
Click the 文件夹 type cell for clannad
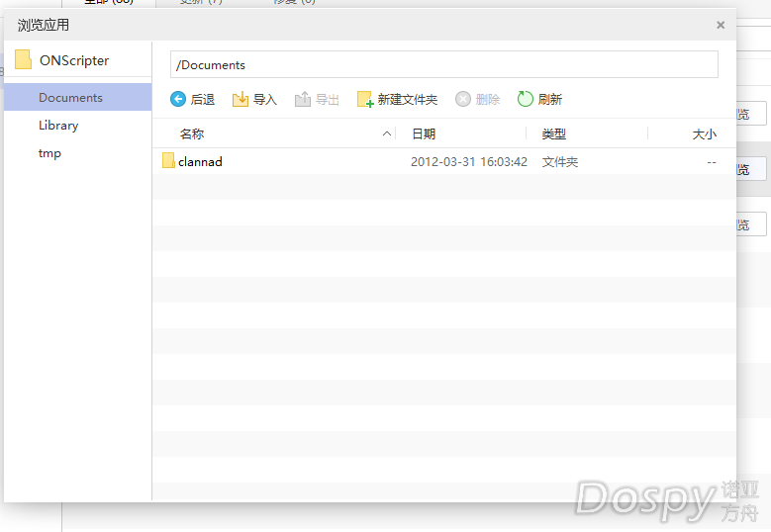point(560,161)
